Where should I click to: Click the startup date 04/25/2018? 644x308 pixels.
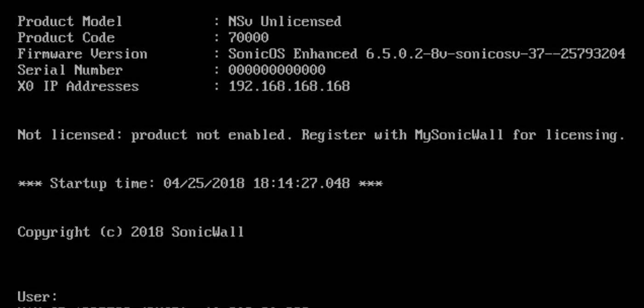(204, 183)
